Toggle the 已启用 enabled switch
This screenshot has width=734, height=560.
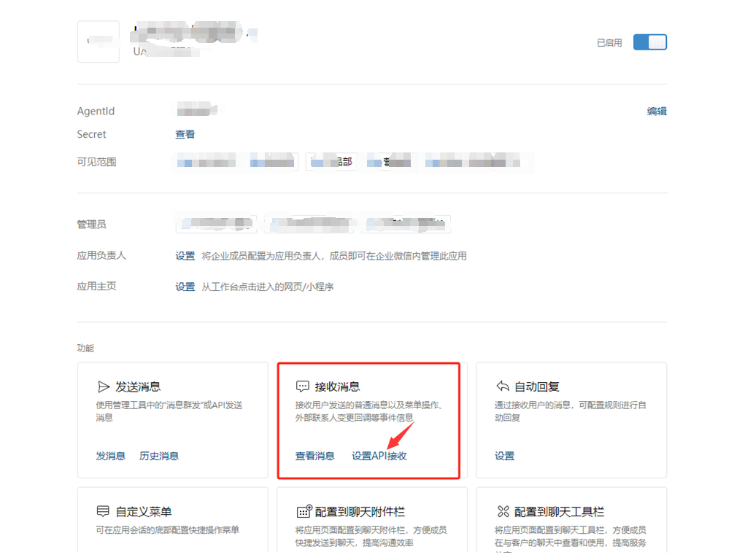pyautogui.click(x=649, y=42)
